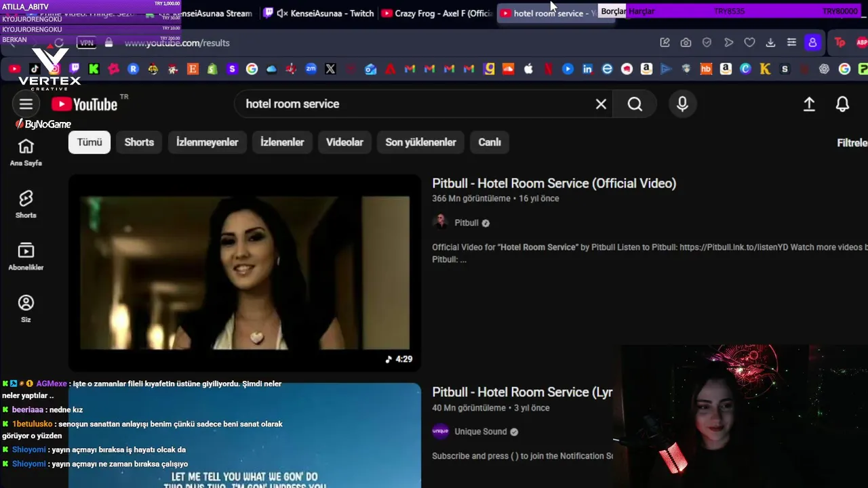Open browser downloads arrow icon
This screenshot has height=488, width=868.
(x=770, y=43)
